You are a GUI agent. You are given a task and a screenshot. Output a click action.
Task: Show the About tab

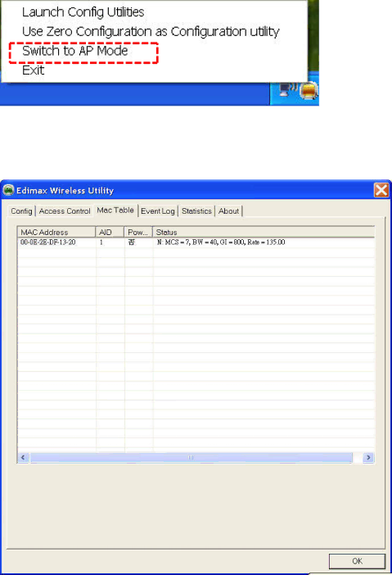click(228, 211)
